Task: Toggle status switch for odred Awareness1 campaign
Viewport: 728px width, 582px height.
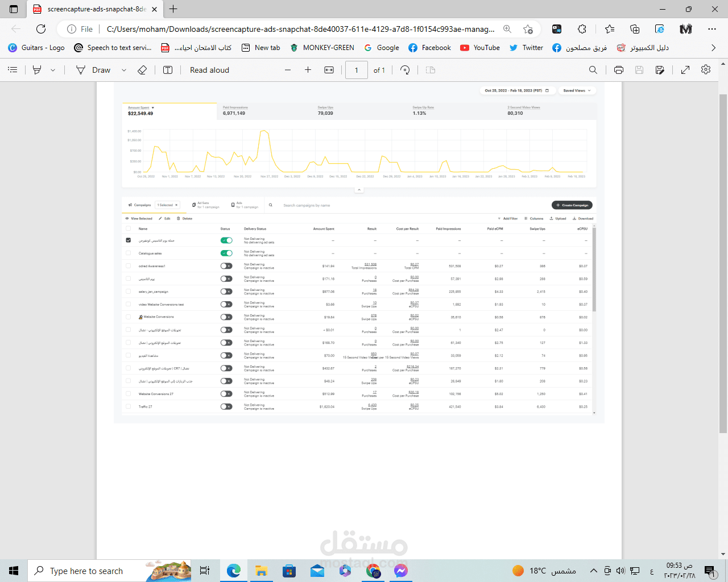Action: (226, 266)
